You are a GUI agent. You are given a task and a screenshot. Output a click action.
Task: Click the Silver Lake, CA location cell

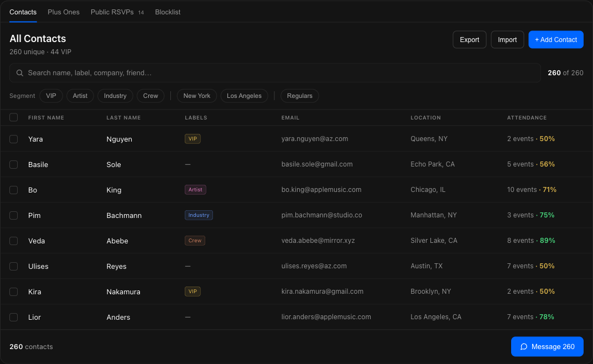pyautogui.click(x=434, y=240)
